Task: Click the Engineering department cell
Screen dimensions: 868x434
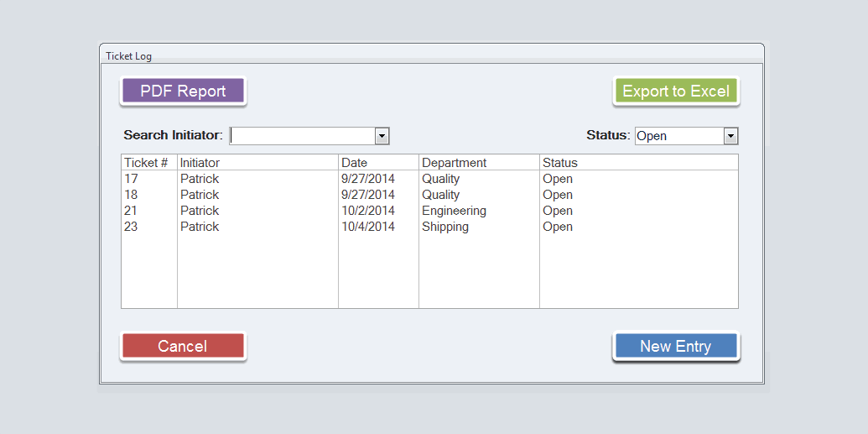Action: 454,211
